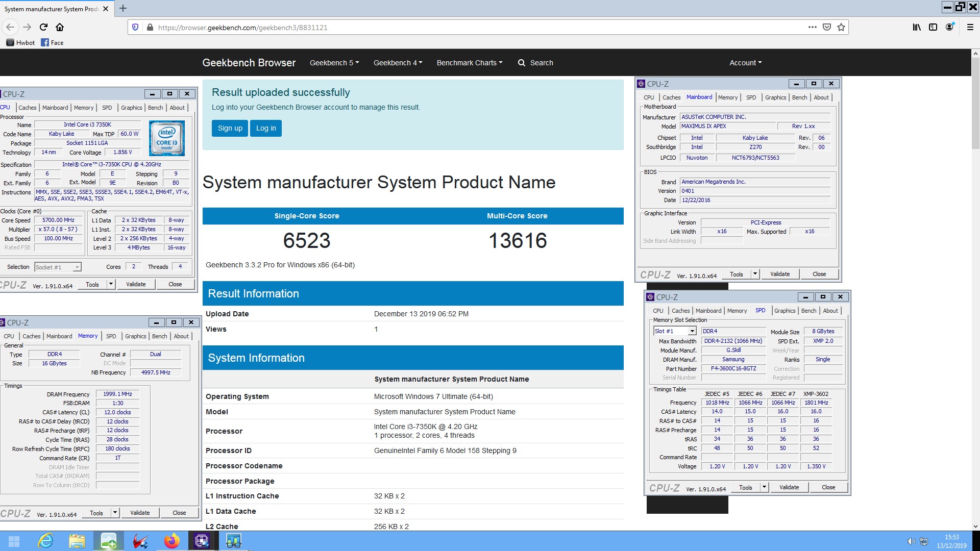Open Firefox hamburger menu
This screenshot has height=551, width=980.
pos(970,27)
